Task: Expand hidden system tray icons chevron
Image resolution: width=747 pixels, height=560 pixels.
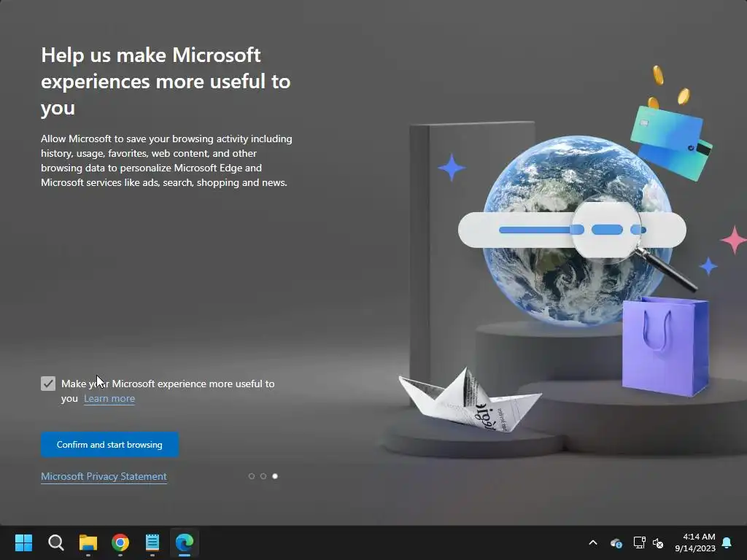Action: click(593, 542)
